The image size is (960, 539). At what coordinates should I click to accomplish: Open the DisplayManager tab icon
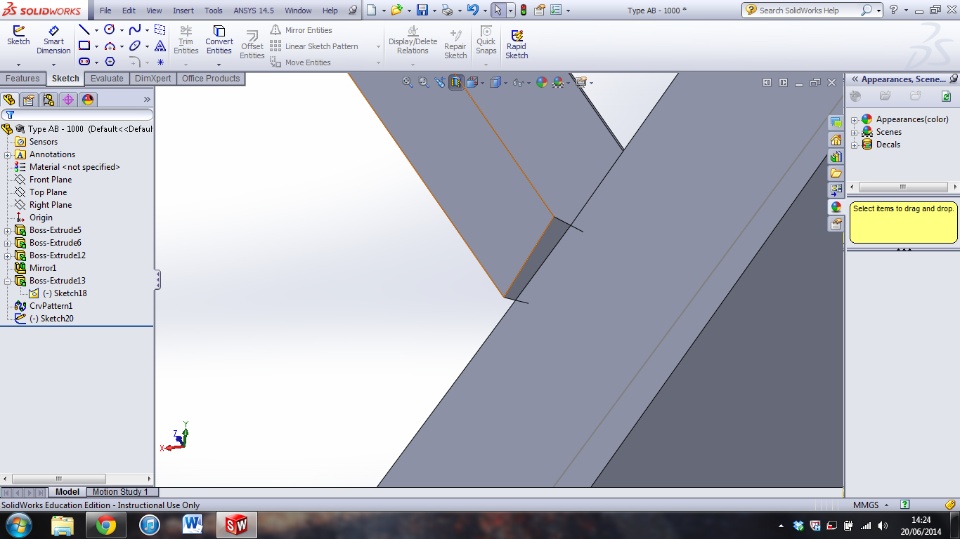88,99
